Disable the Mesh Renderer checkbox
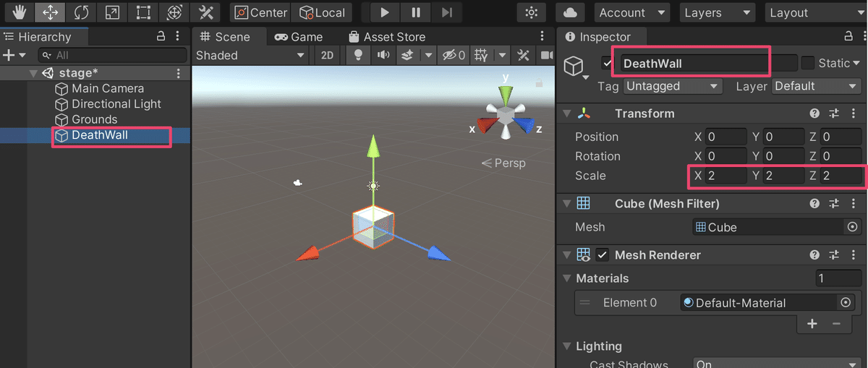This screenshot has height=368, width=868. click(x=603, y=255)
